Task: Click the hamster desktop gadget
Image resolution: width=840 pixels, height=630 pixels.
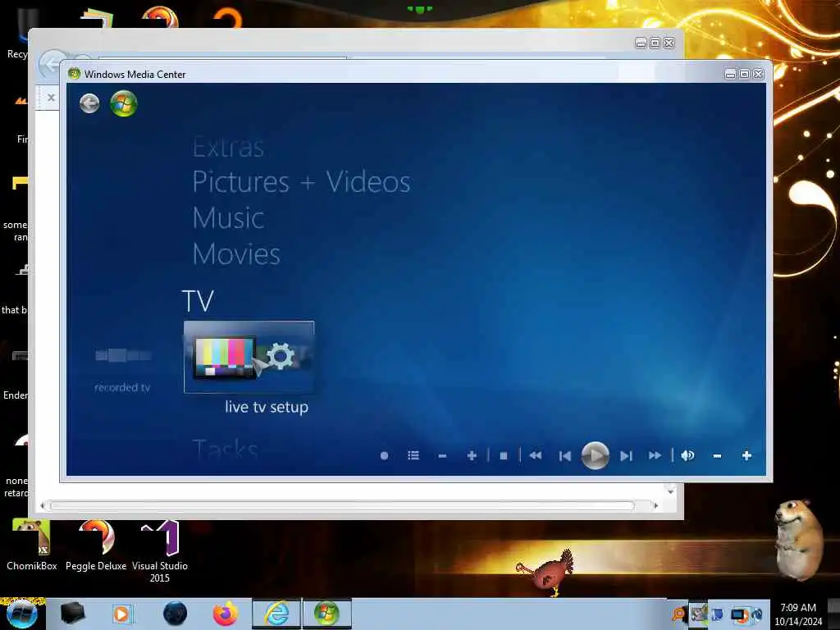Action: click(799, 539)
